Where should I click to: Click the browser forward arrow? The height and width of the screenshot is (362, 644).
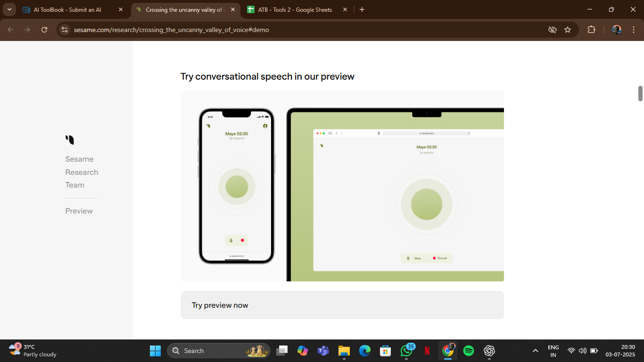(27, 30)
